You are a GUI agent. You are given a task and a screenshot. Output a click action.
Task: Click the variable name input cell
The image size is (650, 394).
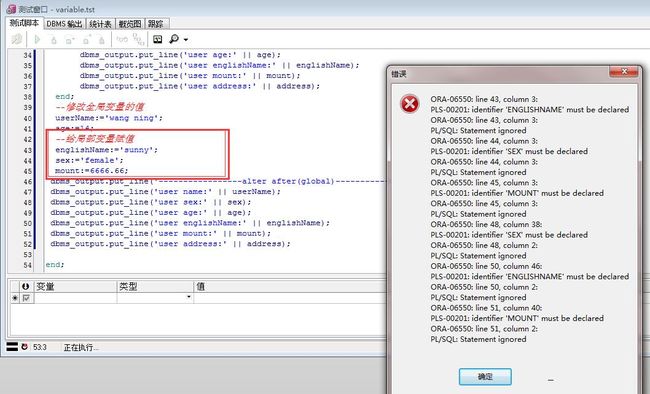pyautogui.click(x=75, y=298)
